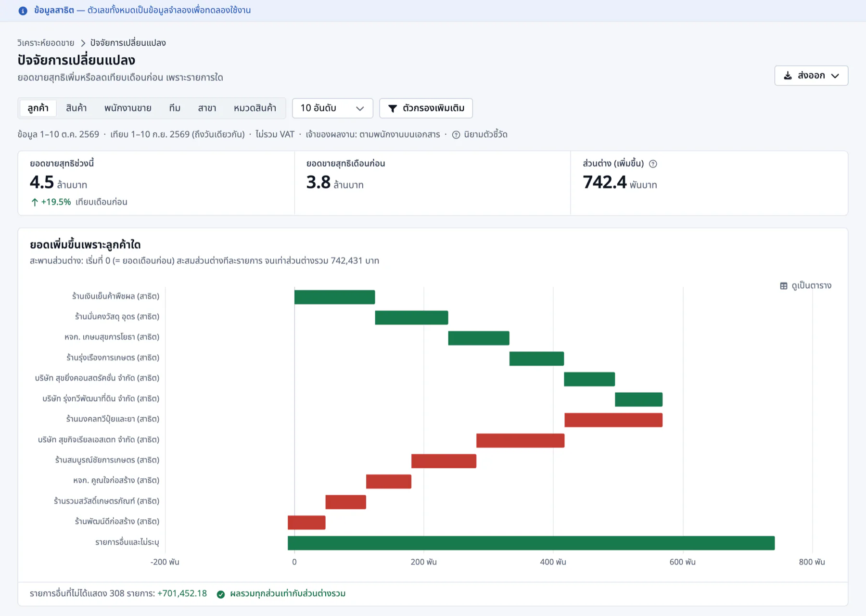Select the สาขา tab

207,108
